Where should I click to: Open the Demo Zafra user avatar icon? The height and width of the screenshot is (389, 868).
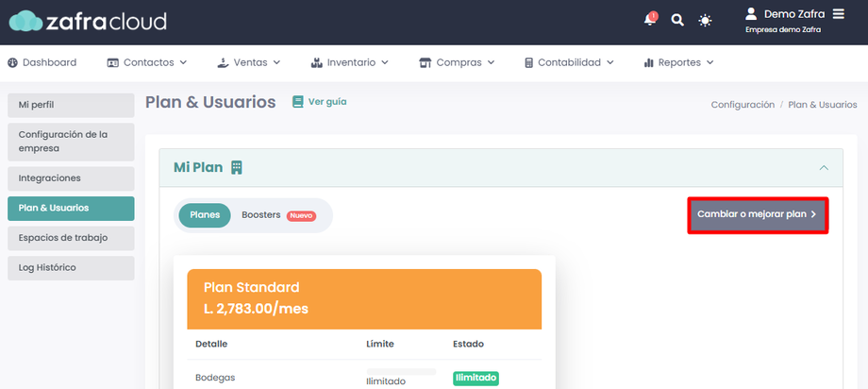[x=751, y=14]
